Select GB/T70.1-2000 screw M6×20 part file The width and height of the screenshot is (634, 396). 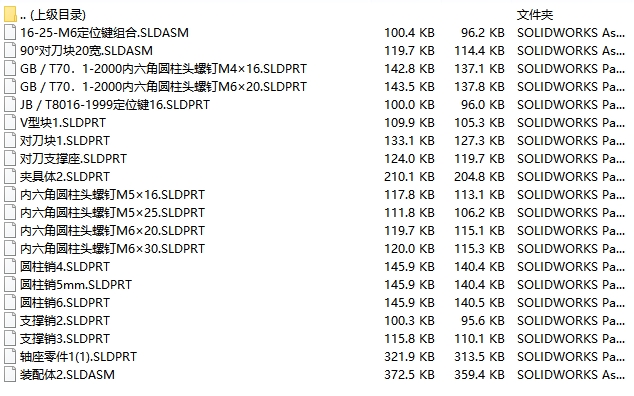coord(163,87)
